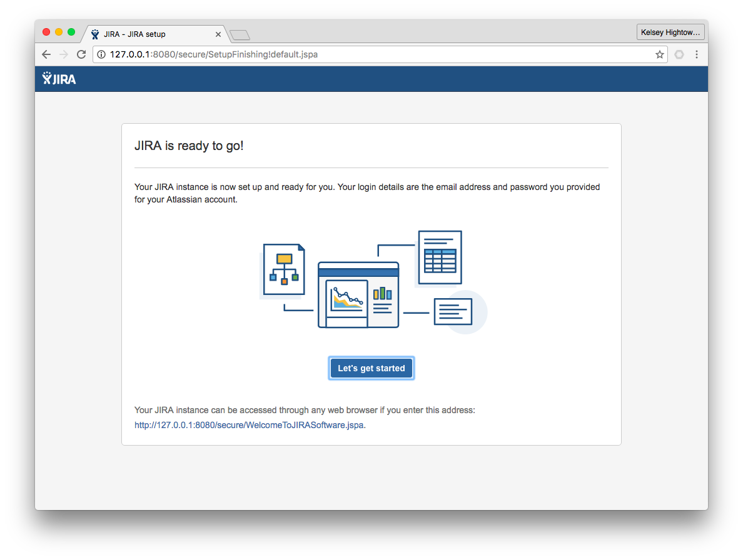
Task: Open the Chrome three-dot menu
Action: (x=697, y=54)
